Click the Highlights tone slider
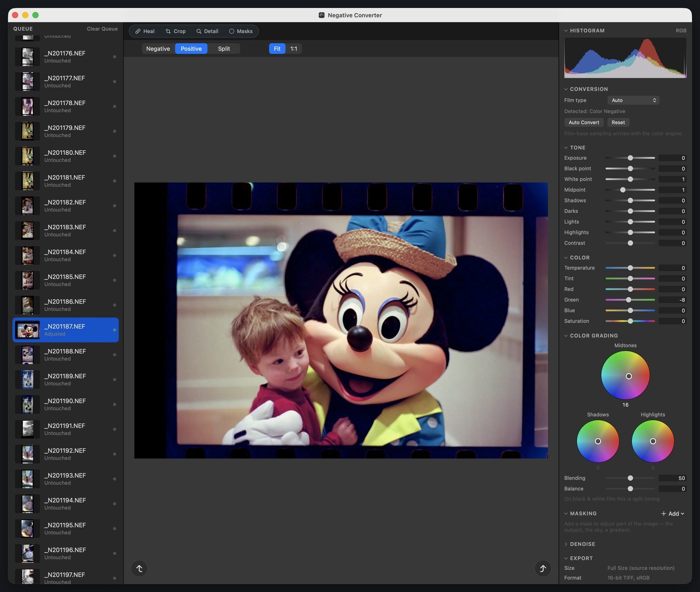 coord(630,232)
